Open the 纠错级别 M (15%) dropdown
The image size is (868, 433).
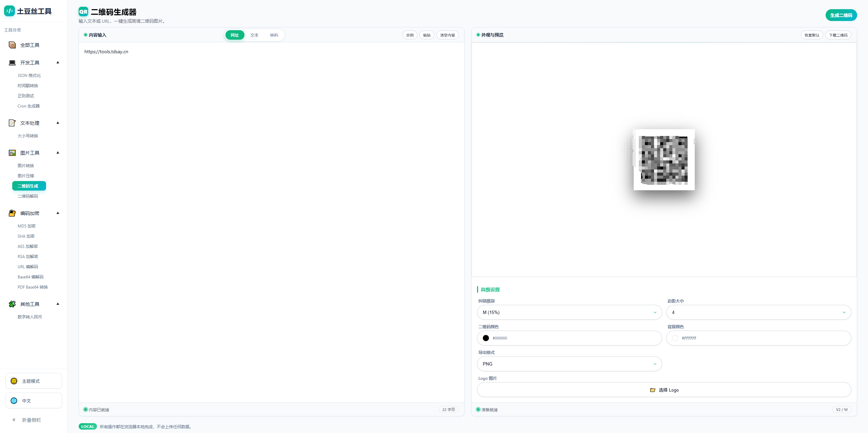[569, 312]
